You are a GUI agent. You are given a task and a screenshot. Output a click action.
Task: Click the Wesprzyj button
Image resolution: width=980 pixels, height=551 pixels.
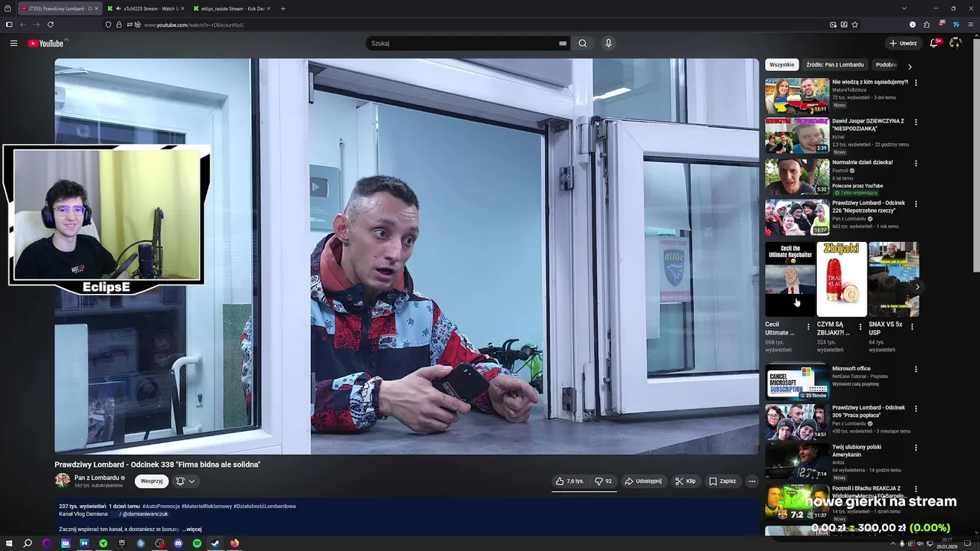point(152,481)
